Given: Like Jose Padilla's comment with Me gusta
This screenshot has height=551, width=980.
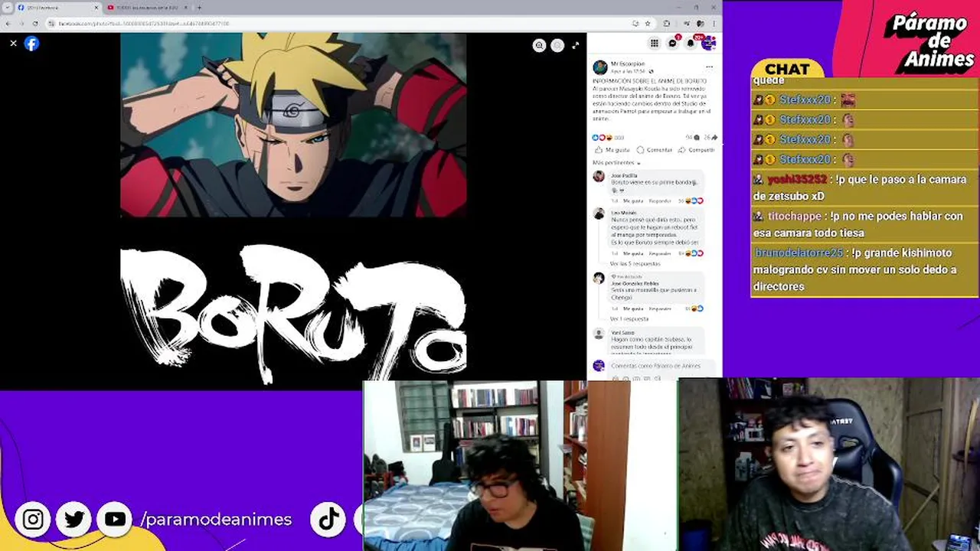Looking at the screenshot, I should click(633, 201).
